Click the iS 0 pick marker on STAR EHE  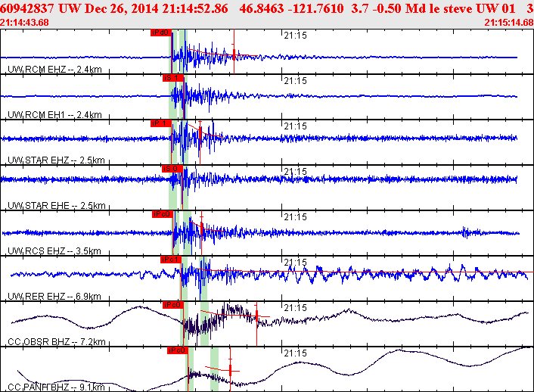[172, 169]
